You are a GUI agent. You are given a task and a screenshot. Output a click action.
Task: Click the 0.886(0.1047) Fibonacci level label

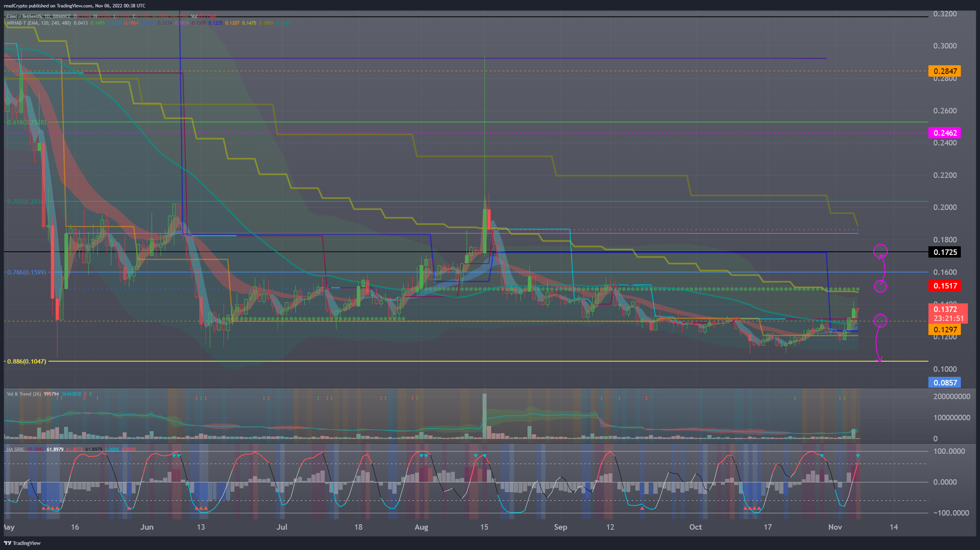click(26, 361)
